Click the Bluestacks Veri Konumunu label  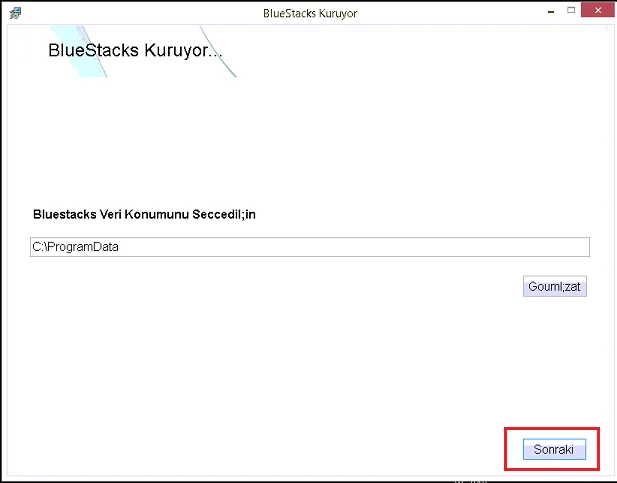tap(144, 214)
